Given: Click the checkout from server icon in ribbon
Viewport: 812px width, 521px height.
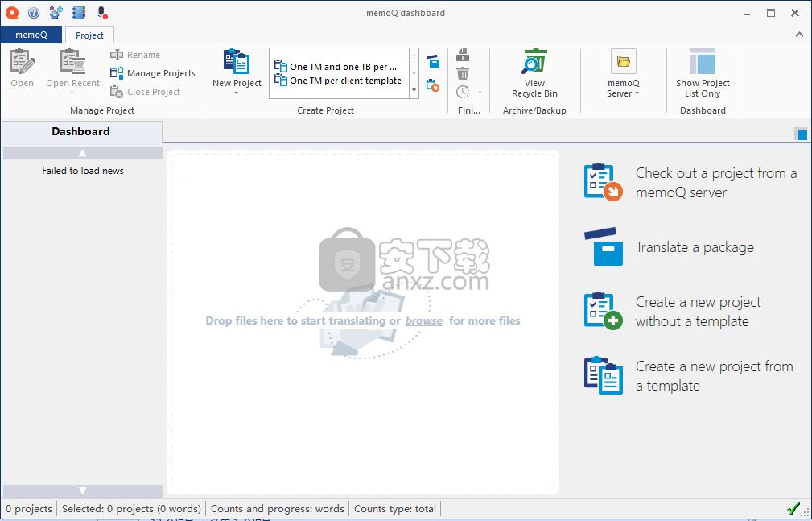Looking at the screenshot, I should click(433, 85).
